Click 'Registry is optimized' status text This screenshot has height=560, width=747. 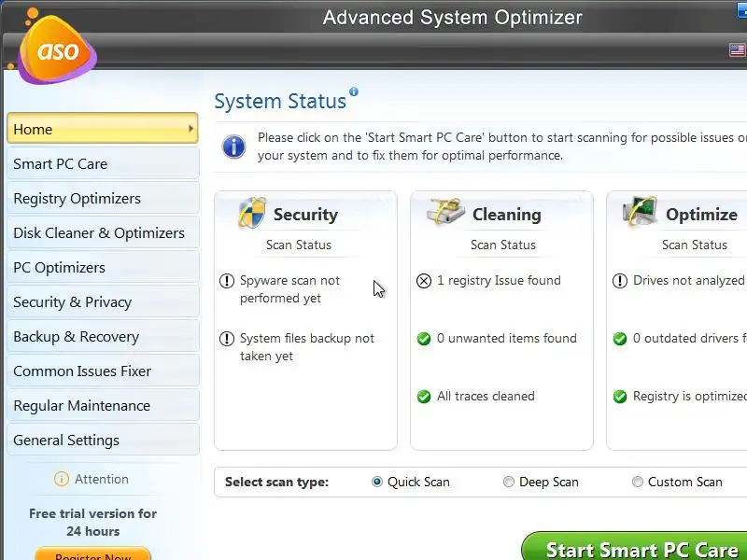(690, 396)
